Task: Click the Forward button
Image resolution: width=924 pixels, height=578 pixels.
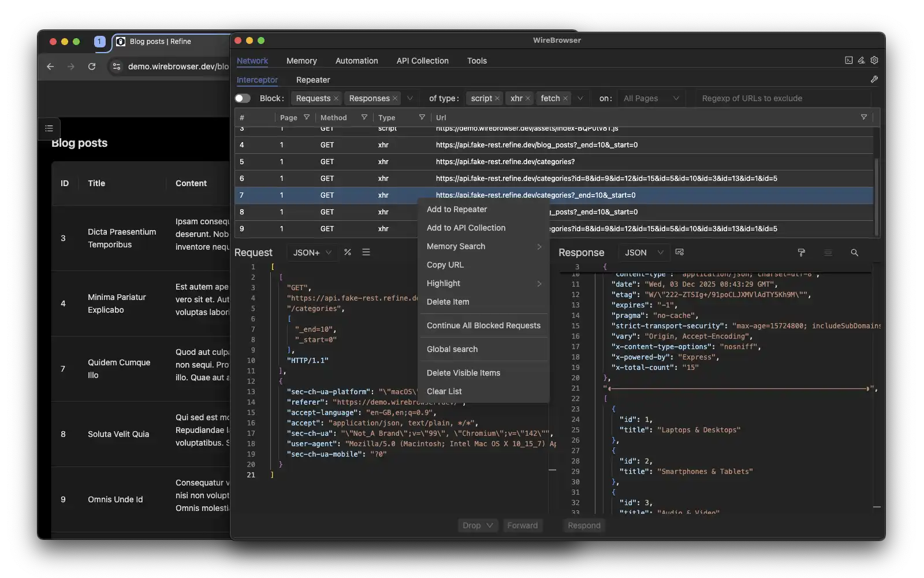Action: click(x=522, y=525)
